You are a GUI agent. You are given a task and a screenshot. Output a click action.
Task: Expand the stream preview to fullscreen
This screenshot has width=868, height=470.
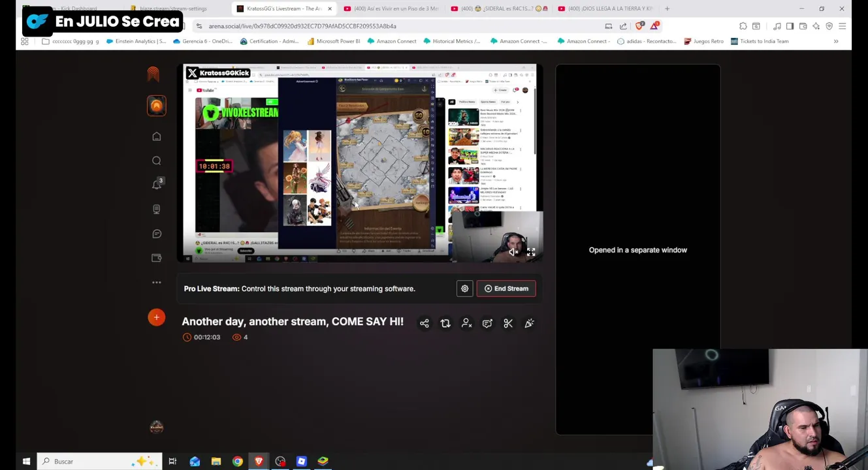coord(531,252)
